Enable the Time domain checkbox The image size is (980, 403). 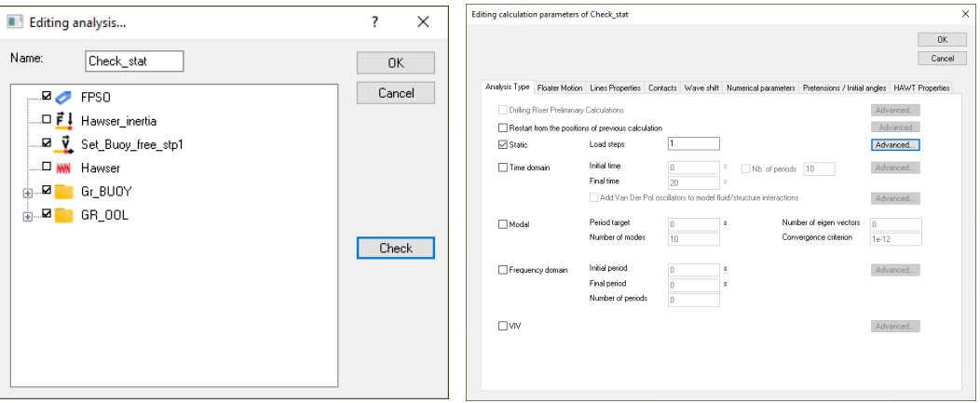[x=504, y=168]
